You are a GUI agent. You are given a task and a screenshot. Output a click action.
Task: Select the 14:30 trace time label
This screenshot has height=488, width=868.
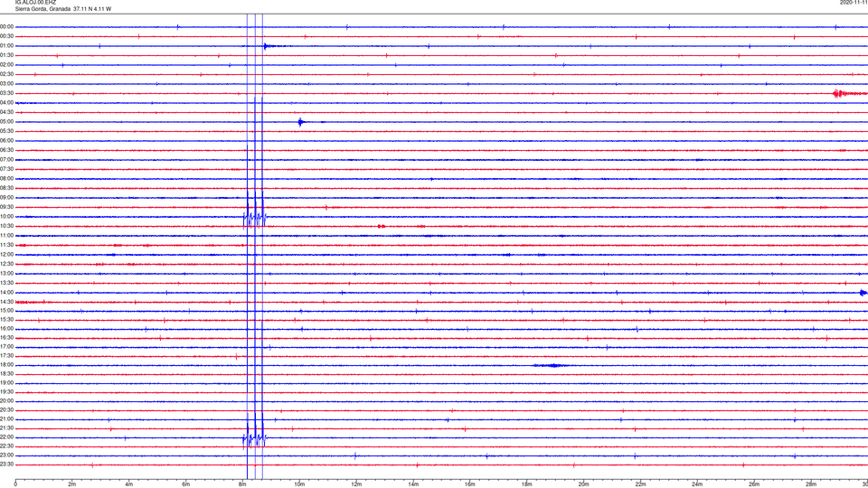click(6, 302)
